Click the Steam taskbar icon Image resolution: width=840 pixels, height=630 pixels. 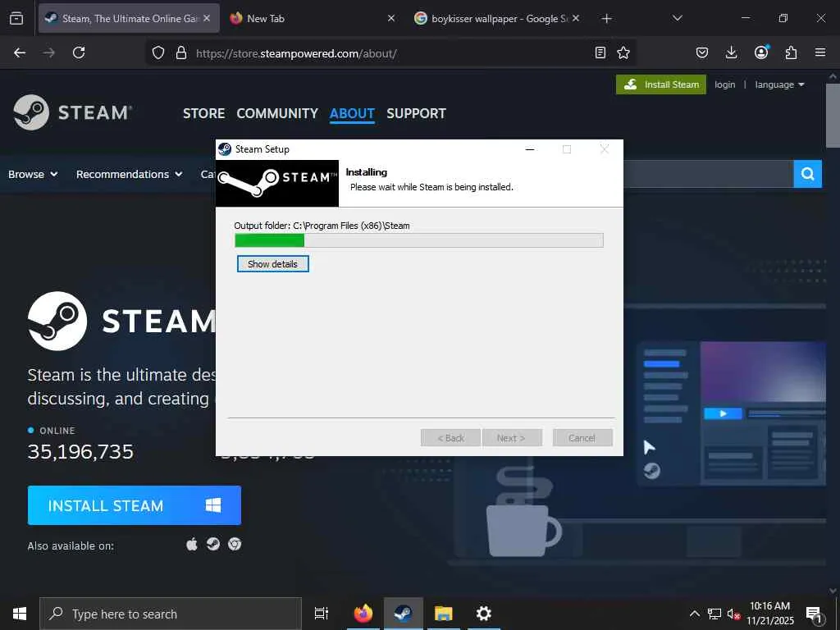tap(403, 614)
